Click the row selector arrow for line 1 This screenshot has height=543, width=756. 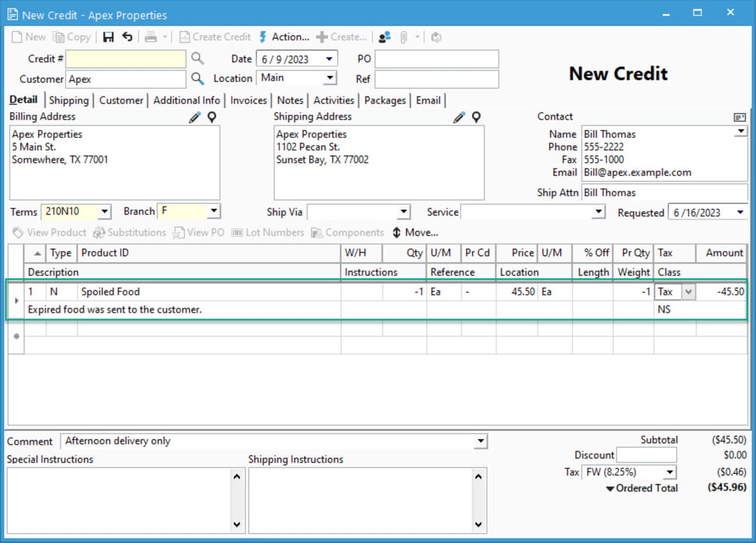(x=16, y=301)
